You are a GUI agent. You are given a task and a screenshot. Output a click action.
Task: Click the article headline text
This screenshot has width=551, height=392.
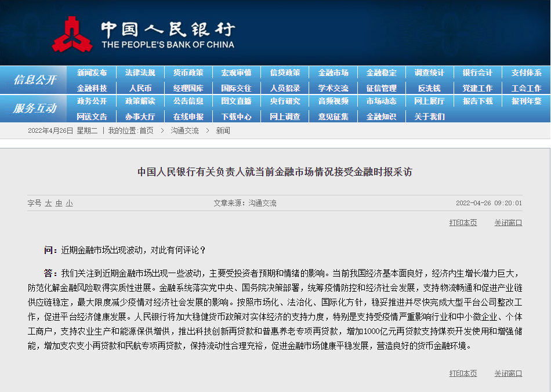click(275, 172)
